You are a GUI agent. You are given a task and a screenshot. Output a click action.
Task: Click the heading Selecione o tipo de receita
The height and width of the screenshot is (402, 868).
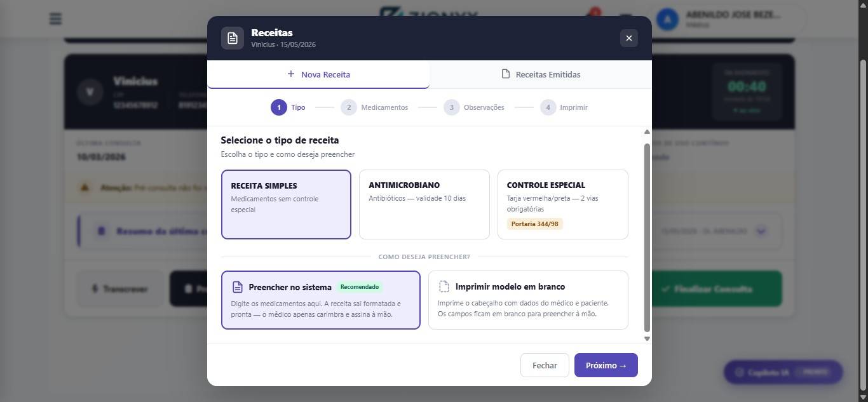[x=280, y=140]
